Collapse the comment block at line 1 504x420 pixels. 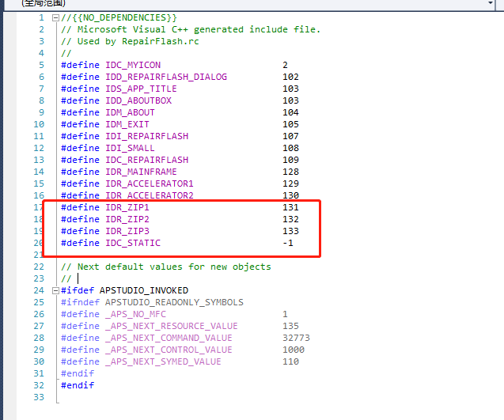pyautogui.click(x=55, y=18)
